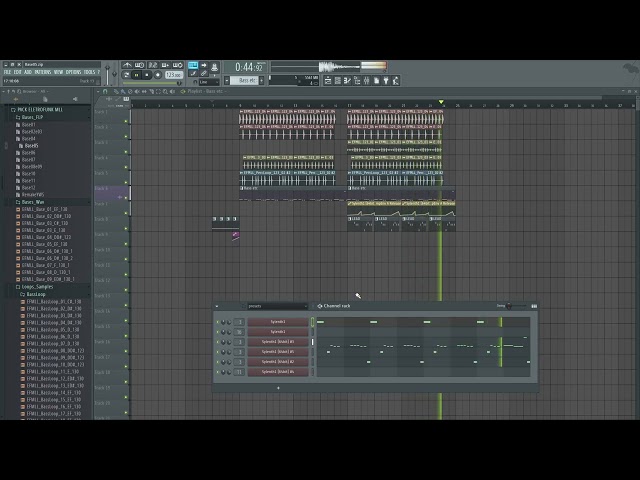Toggle blend recording overdub icon
The image size is (640, 480).
pyautogui.click(x=165, y=65)
